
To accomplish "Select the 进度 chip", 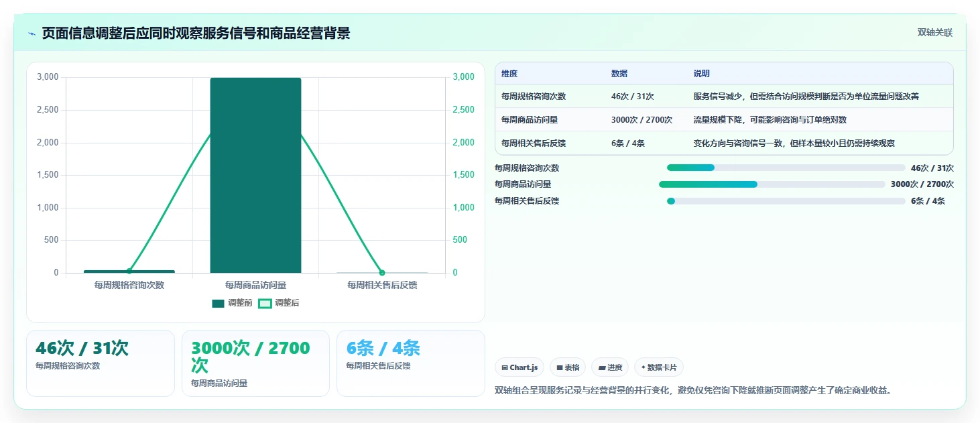I will click(x=610, y=367).
